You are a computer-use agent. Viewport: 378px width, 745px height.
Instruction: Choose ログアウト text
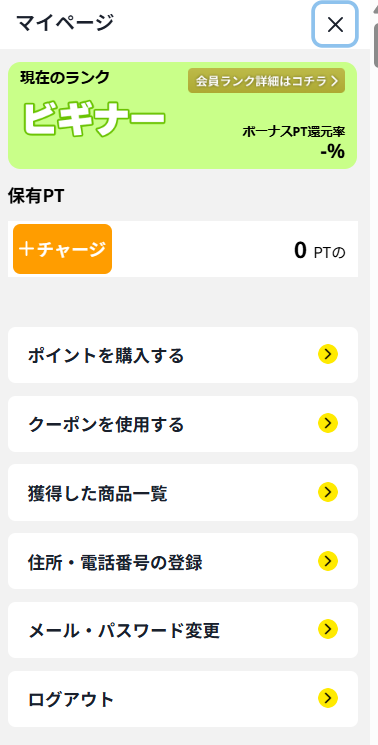71,700
